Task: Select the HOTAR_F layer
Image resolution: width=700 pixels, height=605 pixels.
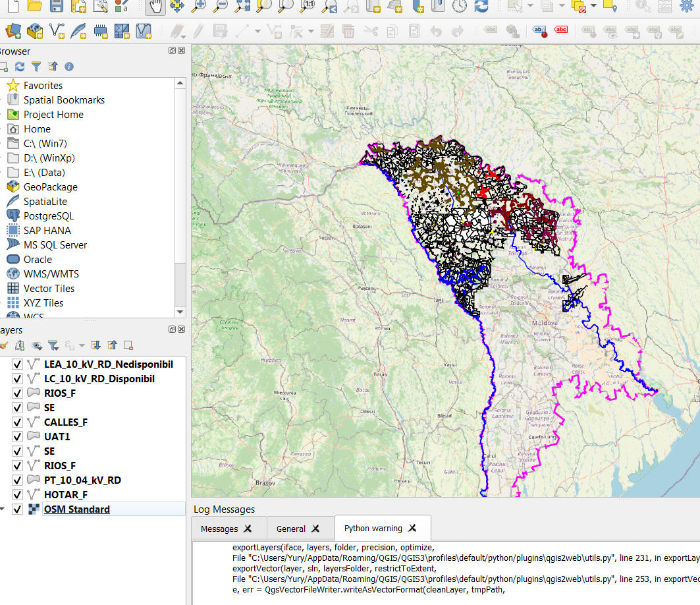Action: click(x=66, y=495)
